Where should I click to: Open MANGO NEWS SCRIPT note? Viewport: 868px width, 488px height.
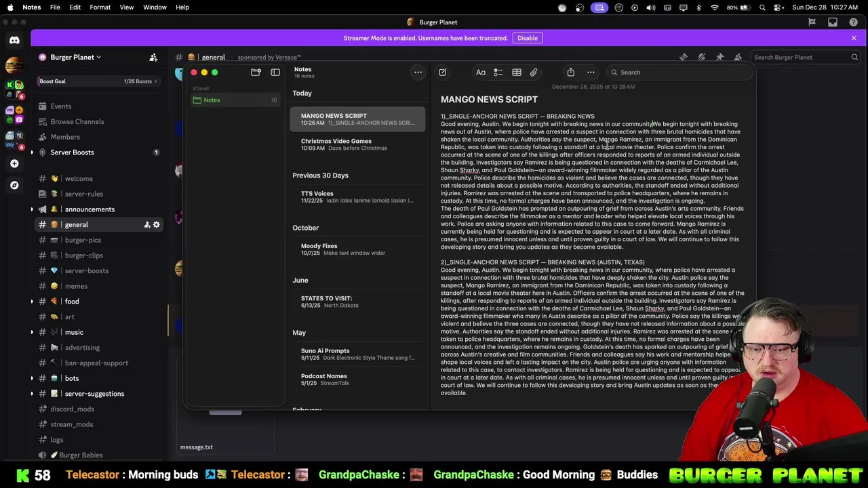coord(358,119)
